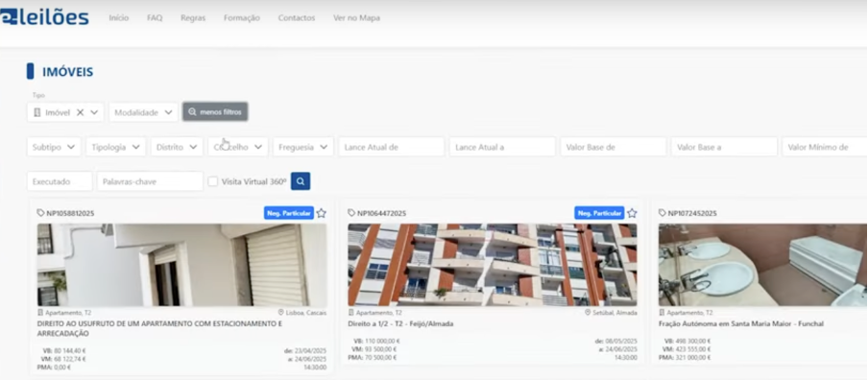Screen dimensions: 868x380
Task: Click the IMÓVEIS section heading
Action: click(x=67, y=72)
